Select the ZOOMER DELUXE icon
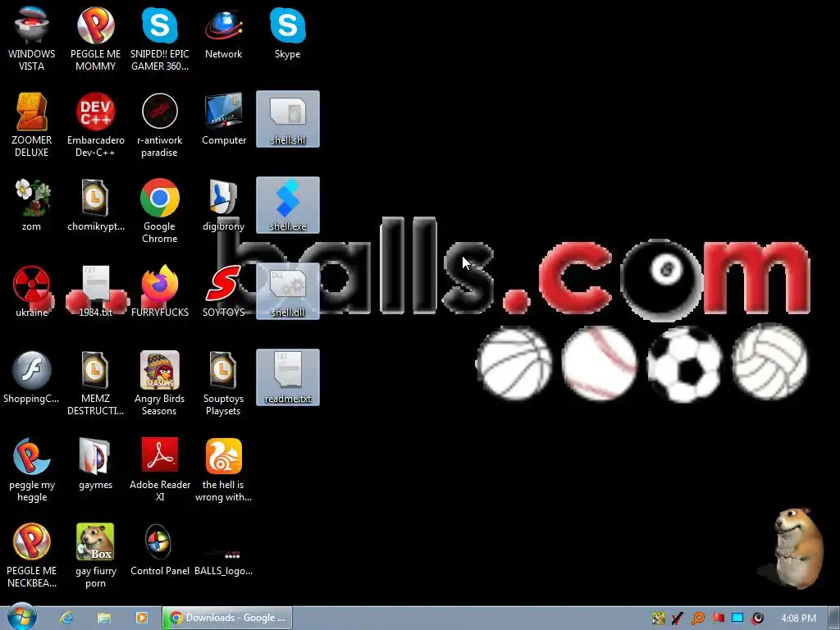This screenshot has height=630, width=840. (32, 125)
